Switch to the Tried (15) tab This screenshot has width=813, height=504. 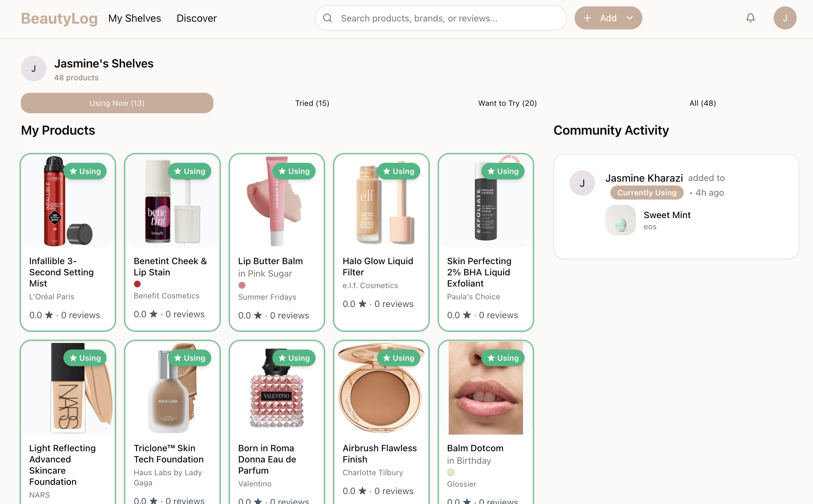tap(311, 103)
